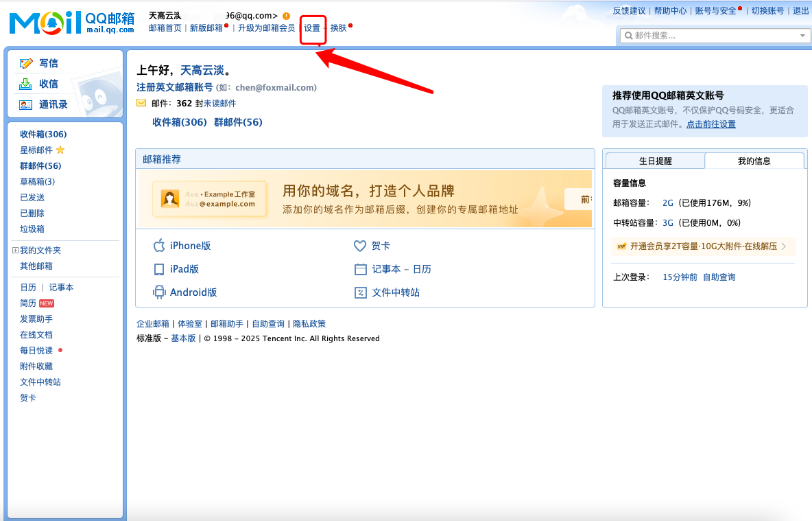Click the orange account warning icon
The height and width of the screenshot is (521, 812).
(x=287, y=16)
